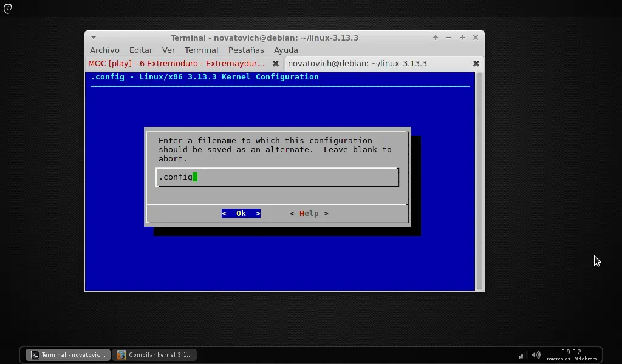Image resolution: width=622 pixels, height=364 pixels.
Task: Click the .config filename input field
Action: (277, 177)
